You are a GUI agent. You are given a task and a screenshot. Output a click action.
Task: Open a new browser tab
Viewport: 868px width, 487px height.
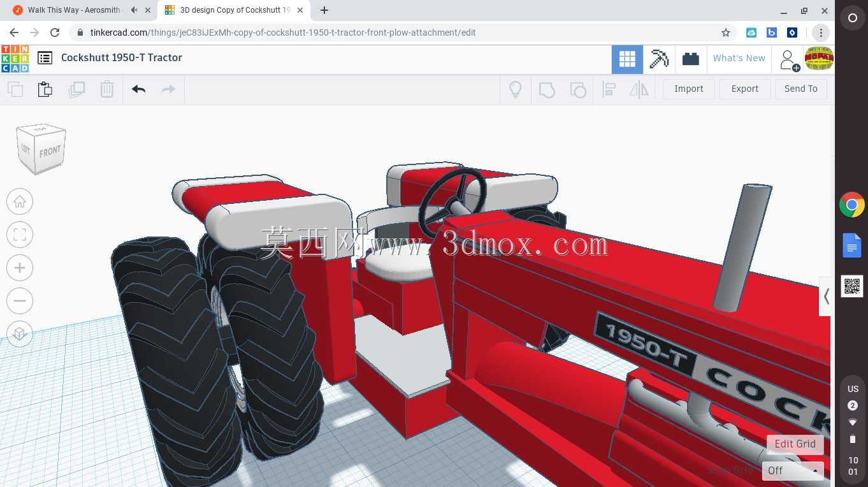(324, 10)
